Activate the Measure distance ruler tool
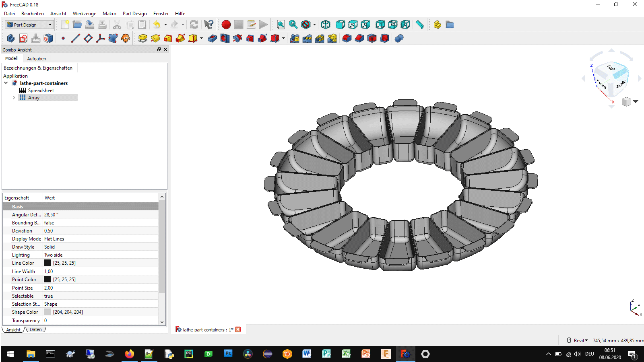 pyautogui.click(x=420, y=25)
